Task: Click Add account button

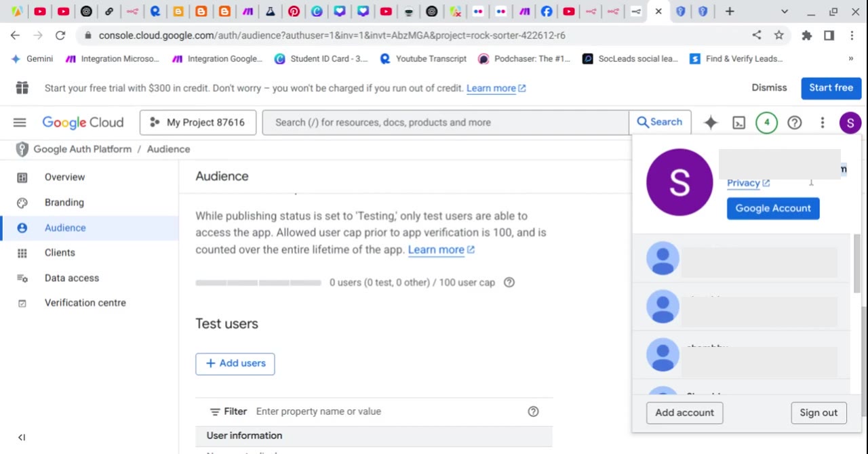Action: 684,413
